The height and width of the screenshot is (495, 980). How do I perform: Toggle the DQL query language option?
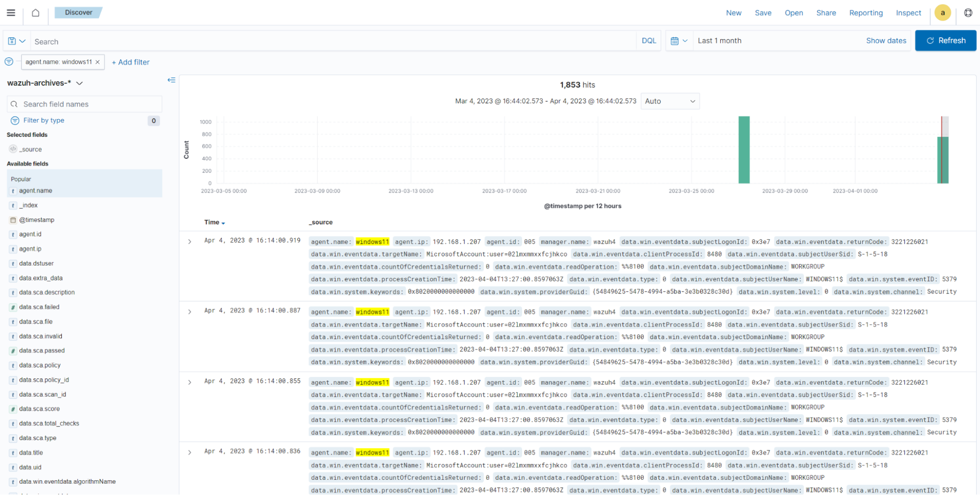click(x=648, y=40)
